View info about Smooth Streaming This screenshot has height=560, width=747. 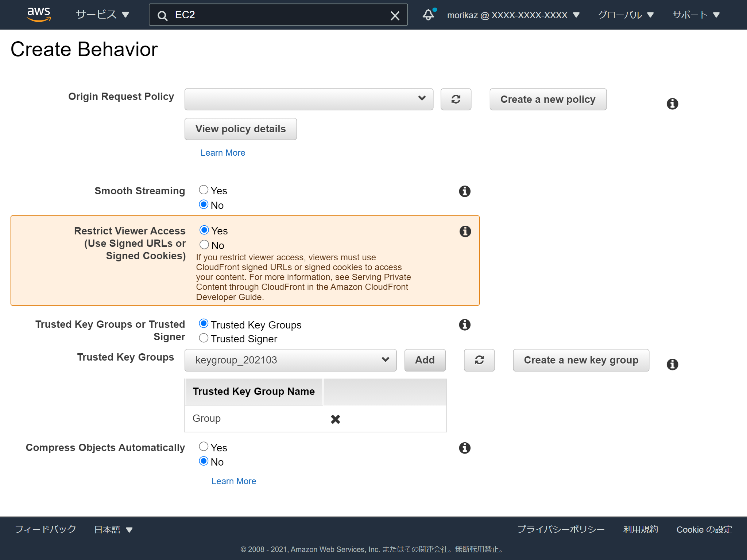click(464, 191)
